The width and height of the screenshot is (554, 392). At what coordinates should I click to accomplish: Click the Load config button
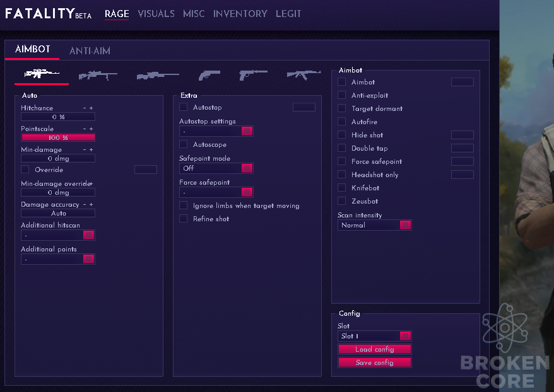(375, 349)
